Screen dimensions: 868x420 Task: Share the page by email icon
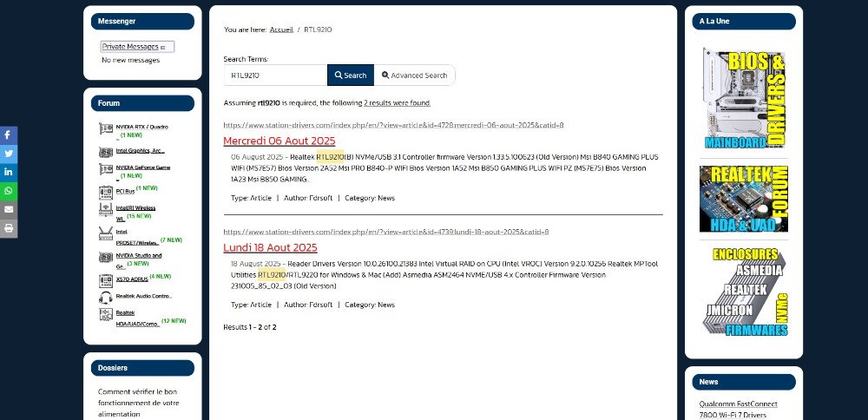[9, 210]
